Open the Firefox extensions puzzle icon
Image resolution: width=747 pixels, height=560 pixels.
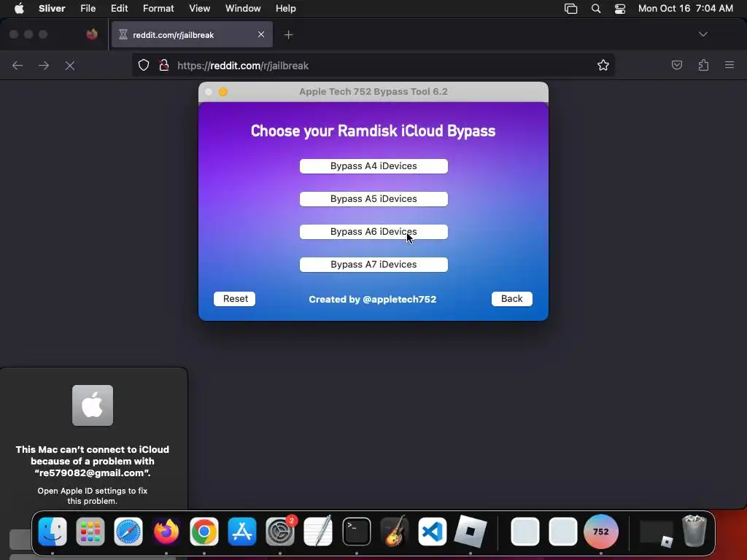703,65
